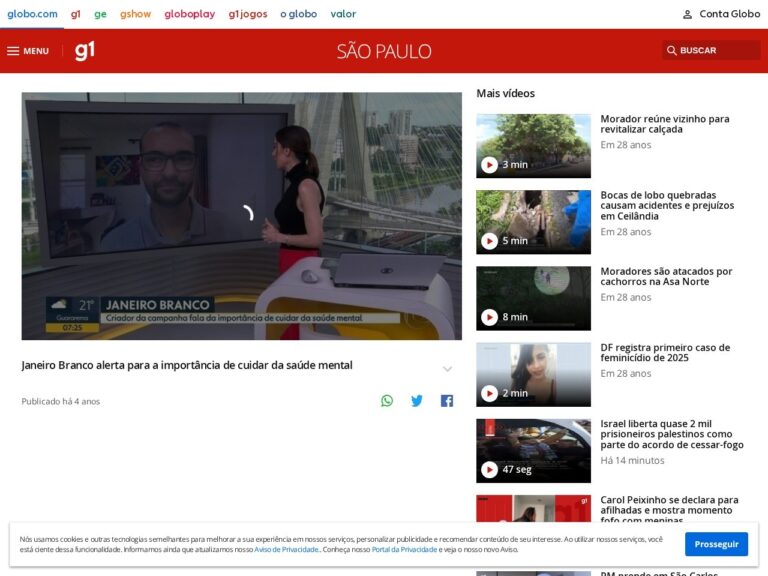Switch to the globoplay tab
Viewport: 768px width, 576px height.
point(189,14)
